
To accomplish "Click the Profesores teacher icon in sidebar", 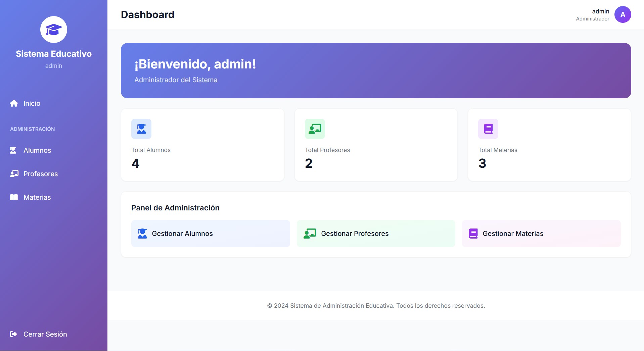I will (13, 173).
